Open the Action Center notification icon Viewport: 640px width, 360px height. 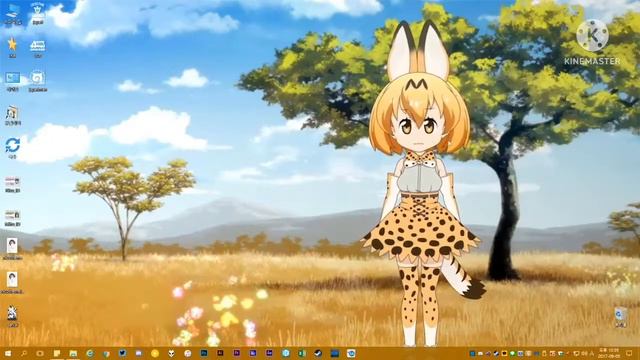[x=629, y=353]
